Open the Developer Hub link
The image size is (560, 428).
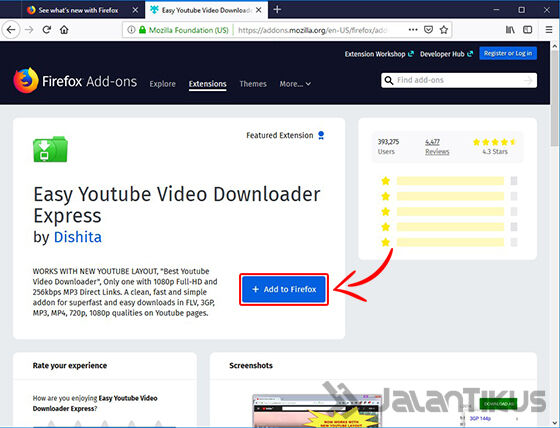446,54
